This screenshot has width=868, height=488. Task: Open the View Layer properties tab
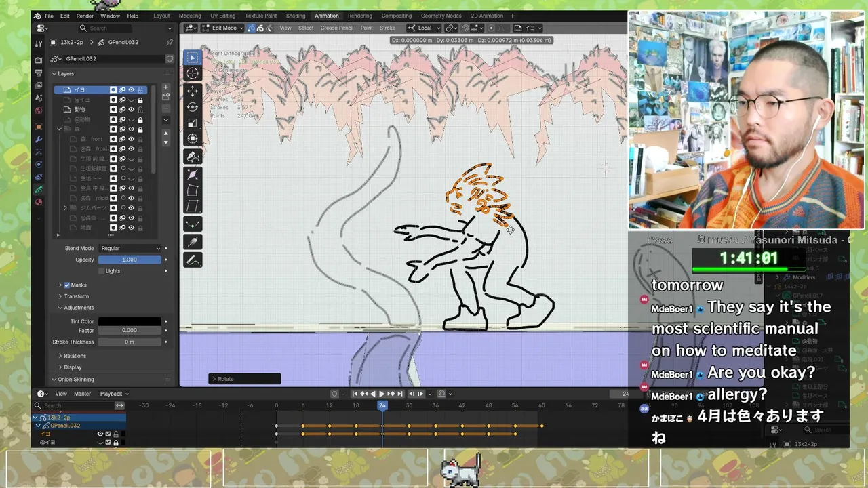point(39,85)
